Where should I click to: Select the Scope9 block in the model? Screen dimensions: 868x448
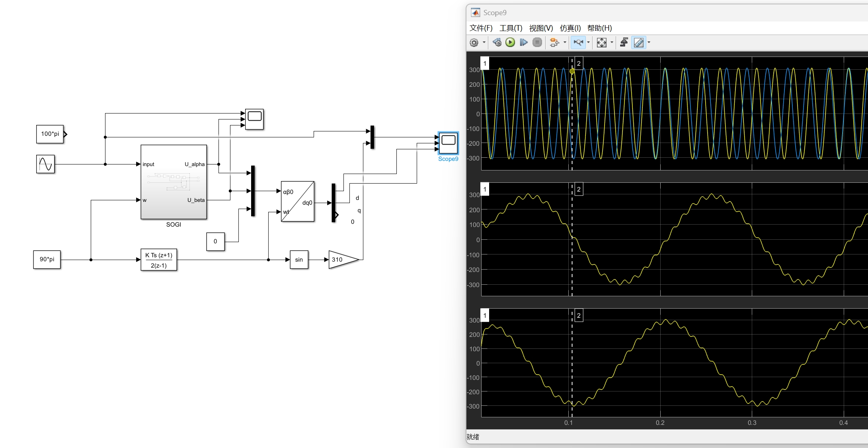tap(448, 143)
